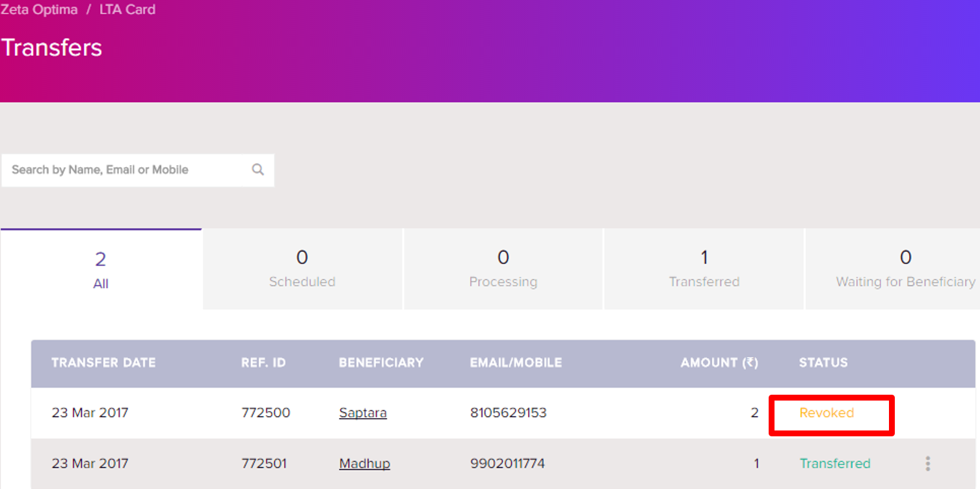Click the Amount (₹) column header
This screenshot has height=489, width=980.
[719, 363]
